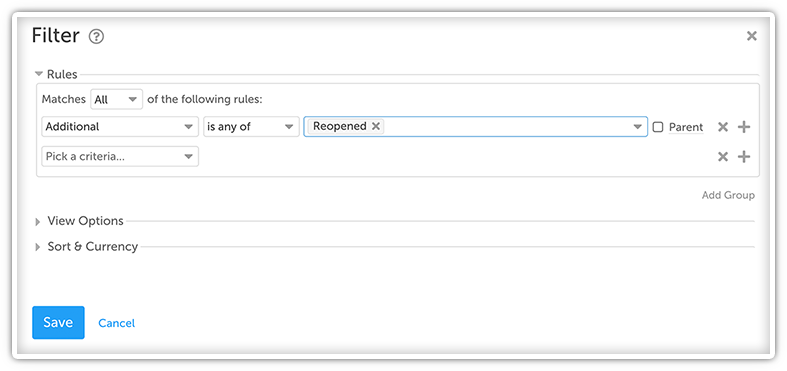Screen dimensions: 787x371
Task: Delete the Additional rule row
Action: pyautogui.click(x=723, y=127)
